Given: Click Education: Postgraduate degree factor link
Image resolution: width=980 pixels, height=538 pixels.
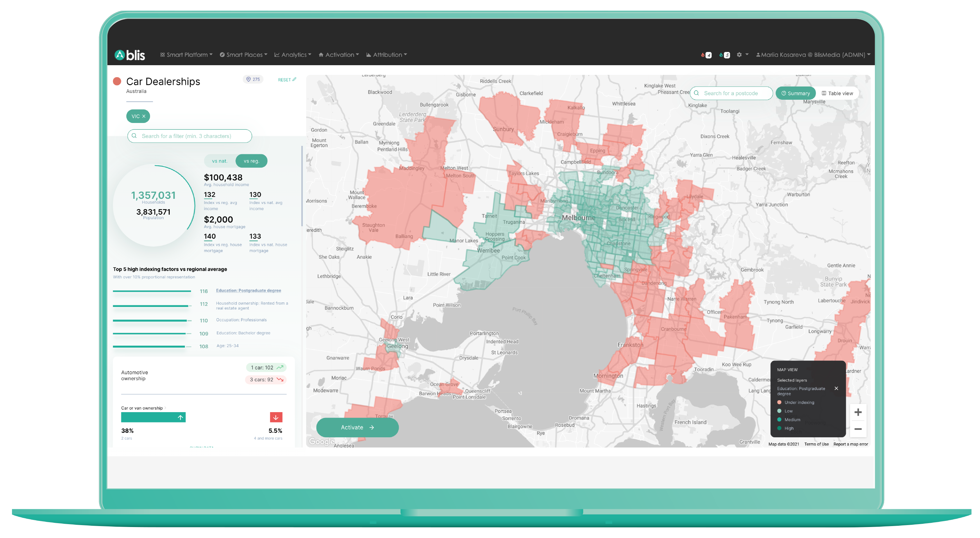Looking at the screenshot, I should point(248,290).
